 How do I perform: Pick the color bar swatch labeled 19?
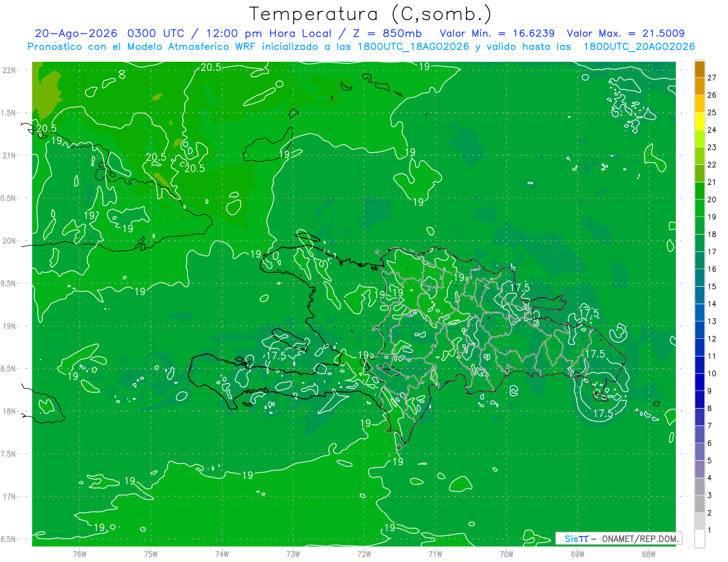click(x=699, y=209)
